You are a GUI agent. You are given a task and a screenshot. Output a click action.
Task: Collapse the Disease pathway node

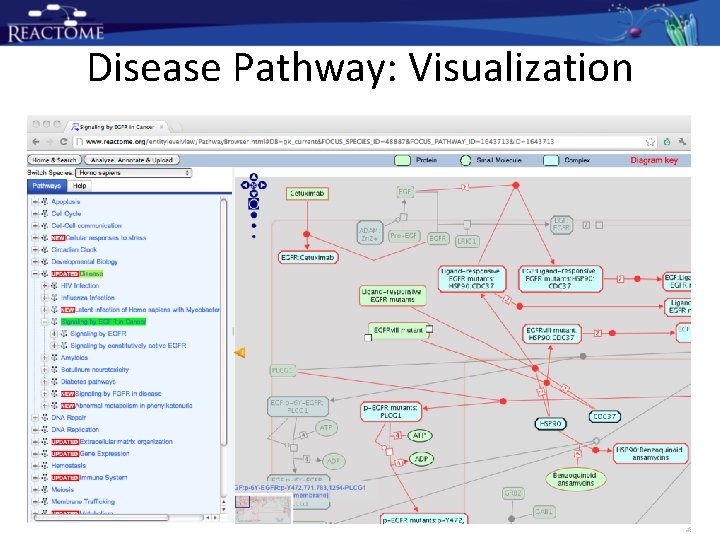point(35,274)
